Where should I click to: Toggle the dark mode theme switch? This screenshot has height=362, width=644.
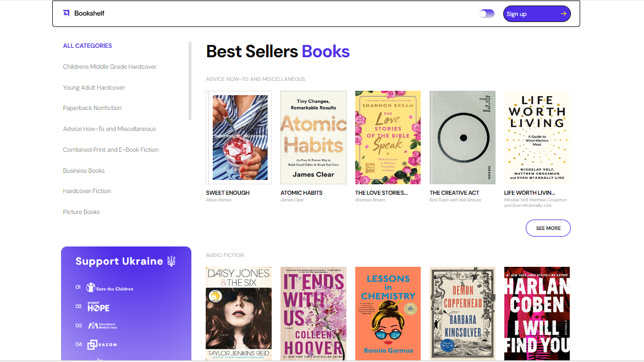coord(487,14)
